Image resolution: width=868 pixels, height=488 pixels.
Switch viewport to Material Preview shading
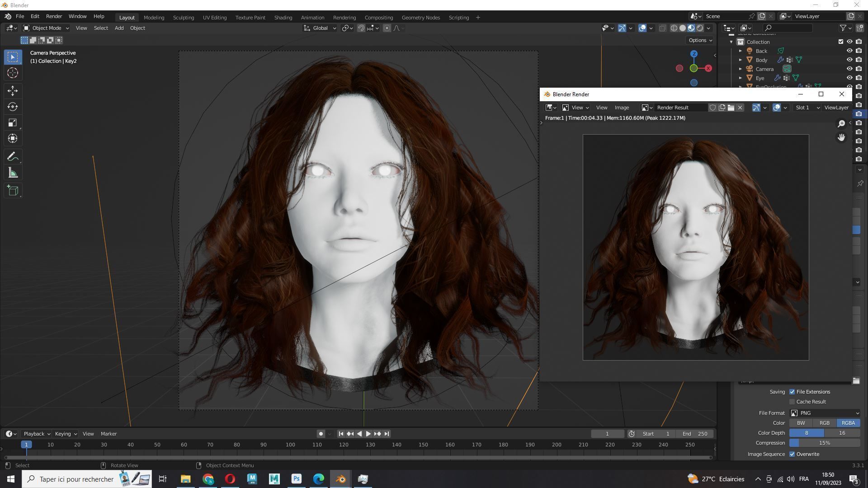pos(691,28)
